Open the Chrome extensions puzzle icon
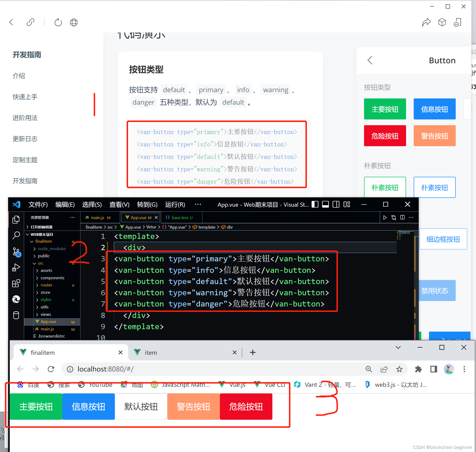 [x=418, y=369]
